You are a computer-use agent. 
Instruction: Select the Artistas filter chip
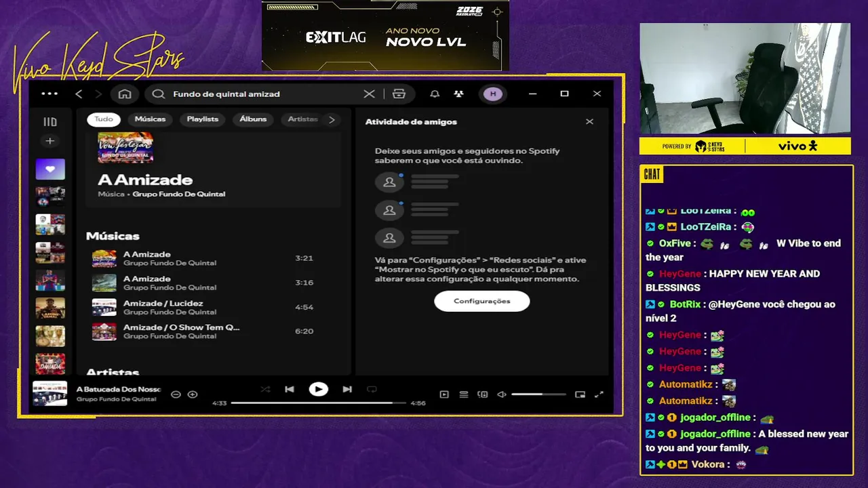[x=302, y=119]
